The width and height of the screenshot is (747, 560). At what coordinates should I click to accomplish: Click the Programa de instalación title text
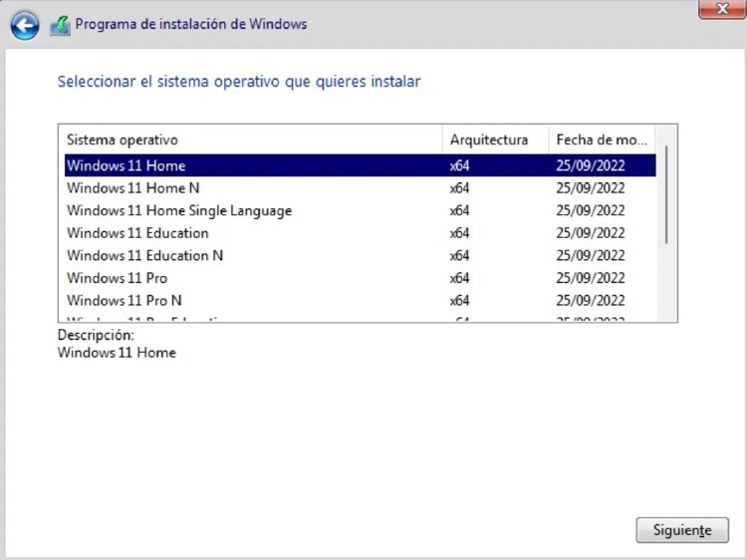(x=191, y=24)
